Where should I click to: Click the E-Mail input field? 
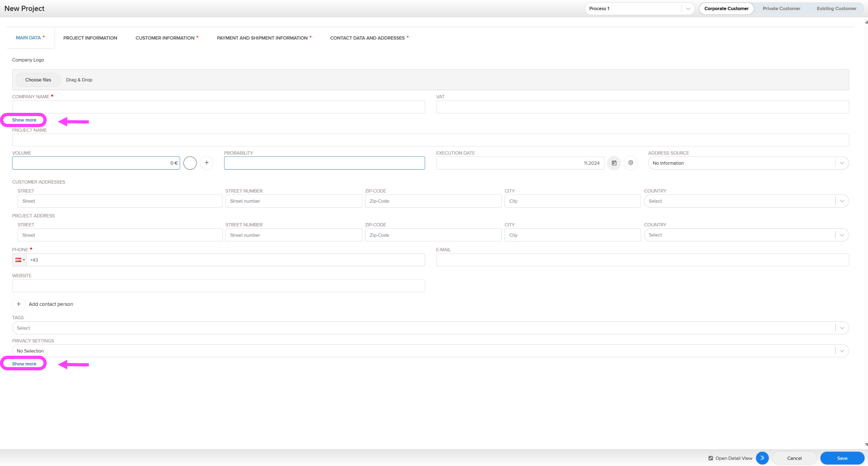642,260
